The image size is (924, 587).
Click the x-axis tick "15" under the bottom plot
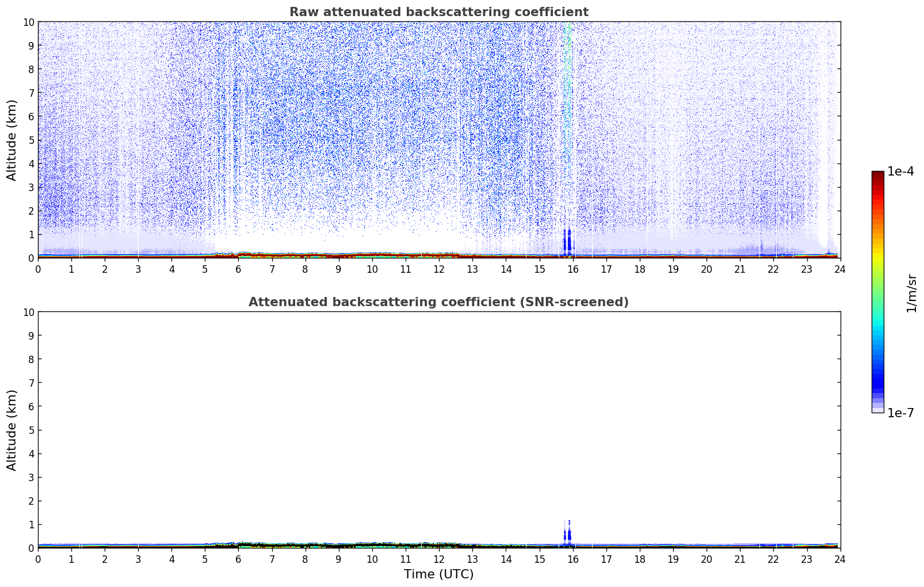[x=539, y=559]
